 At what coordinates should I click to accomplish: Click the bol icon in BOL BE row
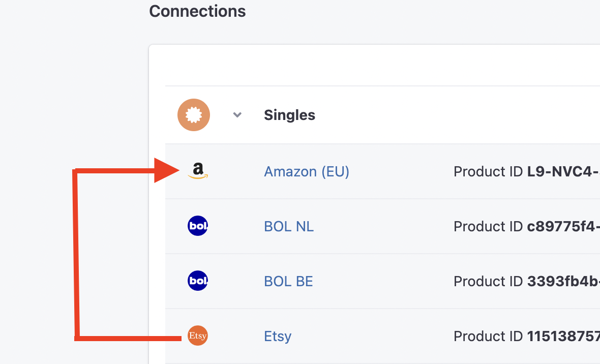point(198,281)
